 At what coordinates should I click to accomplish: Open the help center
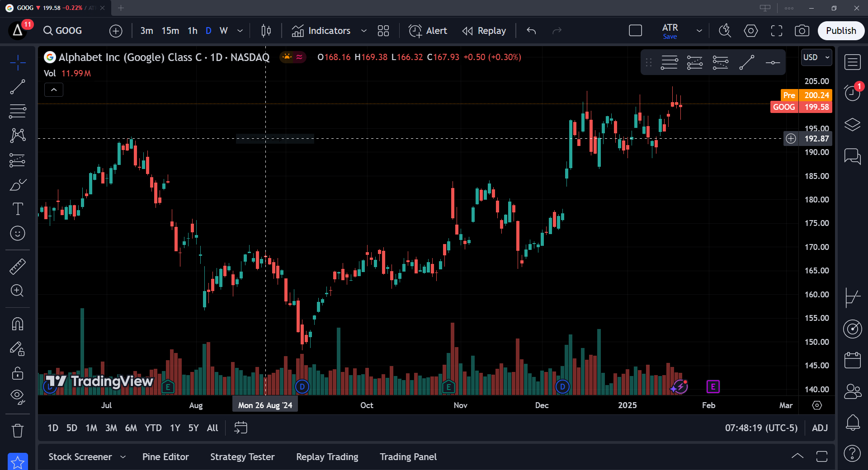coord(853,453)
